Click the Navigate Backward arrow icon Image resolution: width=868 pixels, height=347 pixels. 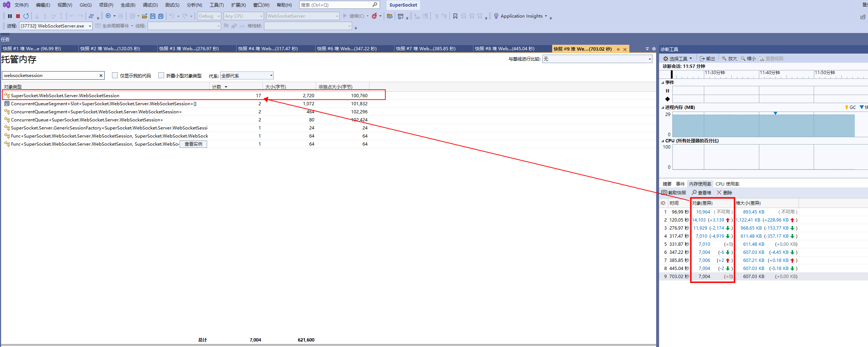point(108,16)
